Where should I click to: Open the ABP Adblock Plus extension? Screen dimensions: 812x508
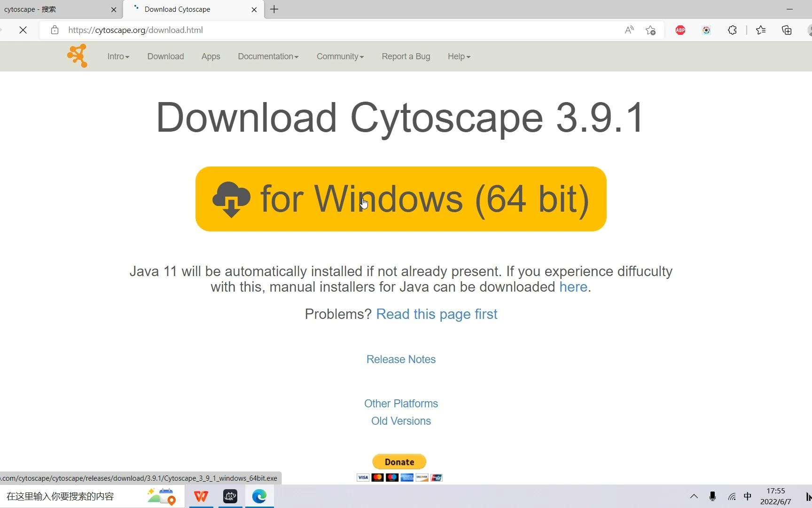[x=680, y=30]
